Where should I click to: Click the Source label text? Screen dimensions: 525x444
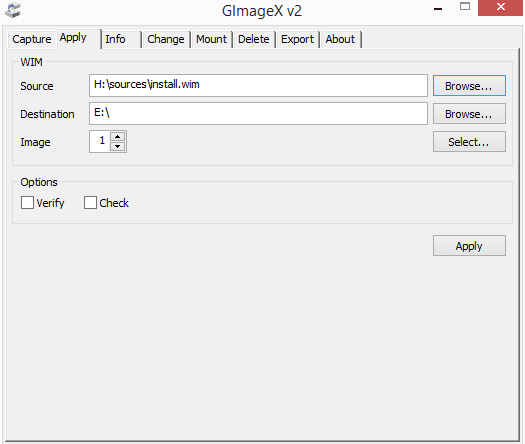point(37,86)
